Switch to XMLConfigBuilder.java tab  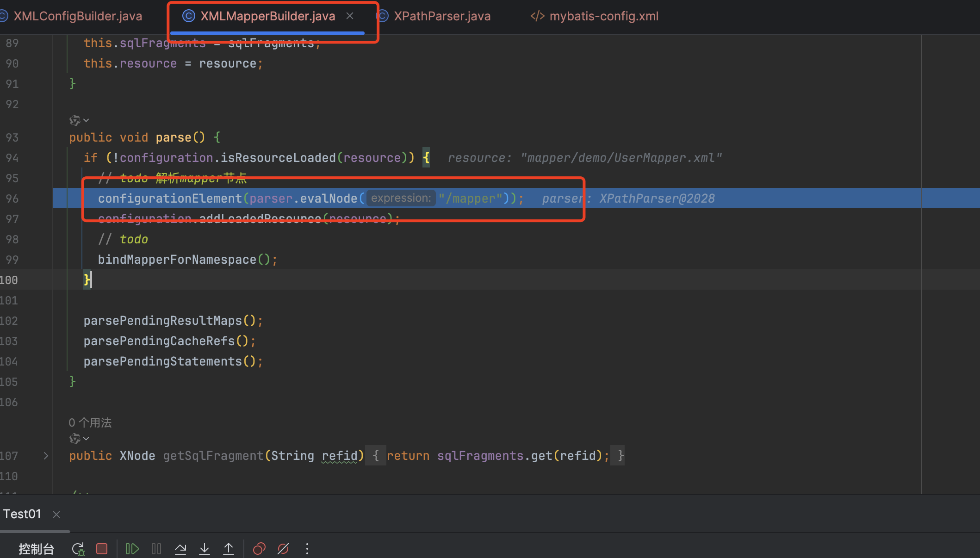[78, 16]
